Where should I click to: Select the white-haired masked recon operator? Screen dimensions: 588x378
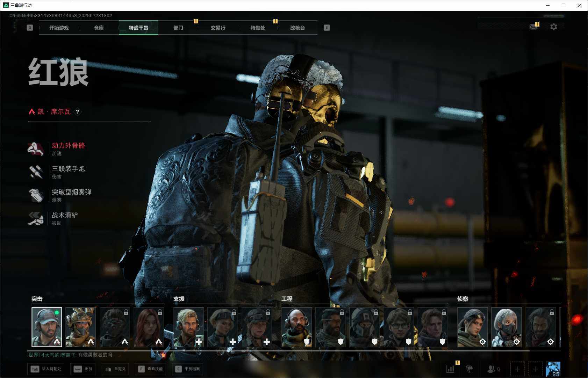(507, 327)
